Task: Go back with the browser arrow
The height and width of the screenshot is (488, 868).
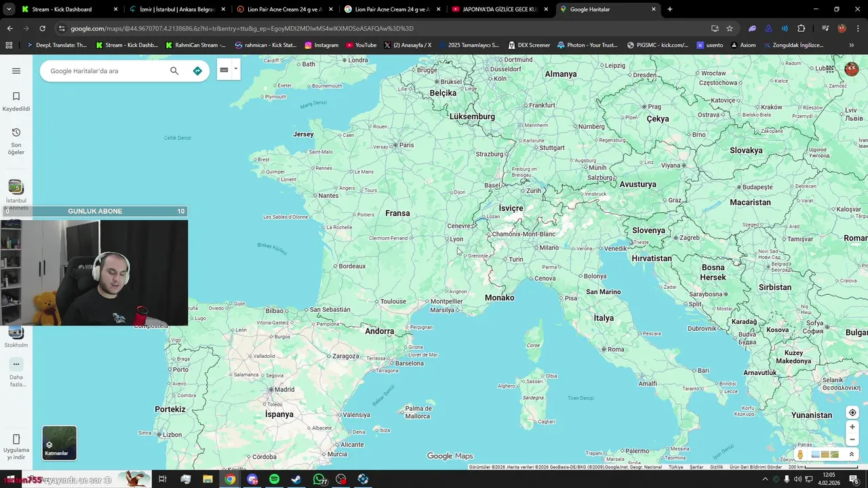Action: point(9,28)
